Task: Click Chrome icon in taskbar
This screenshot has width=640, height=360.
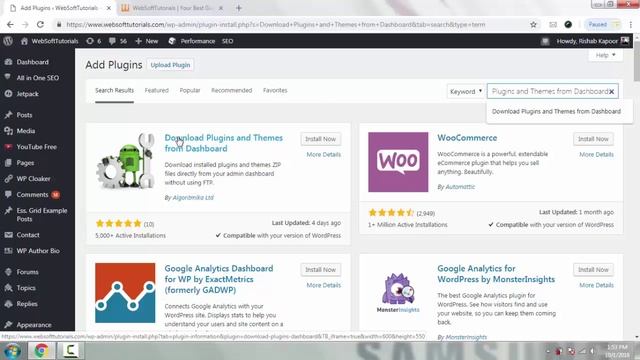Action: [41, 351]
